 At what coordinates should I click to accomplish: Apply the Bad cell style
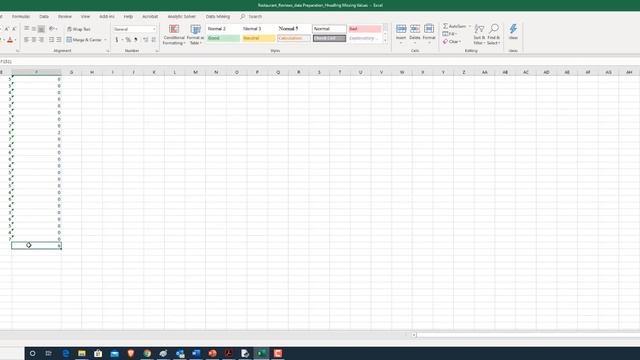tap(365, 29)
